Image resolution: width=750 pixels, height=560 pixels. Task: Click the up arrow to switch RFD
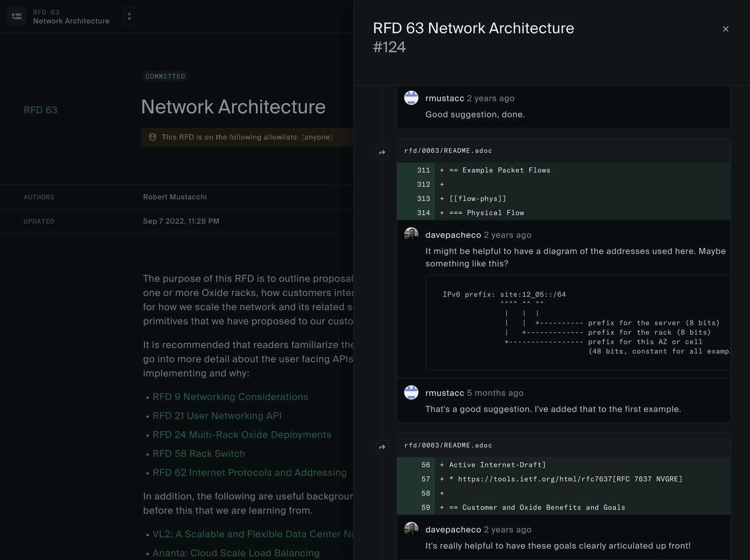129,14
